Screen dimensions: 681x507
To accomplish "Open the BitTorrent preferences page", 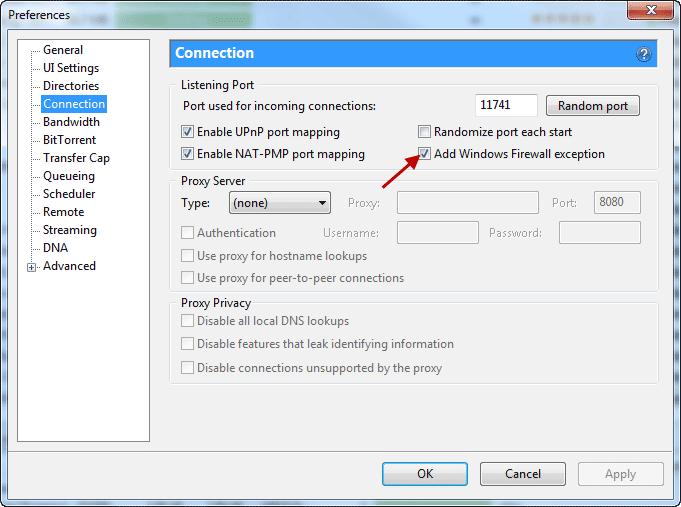I will tap(70, 140).
